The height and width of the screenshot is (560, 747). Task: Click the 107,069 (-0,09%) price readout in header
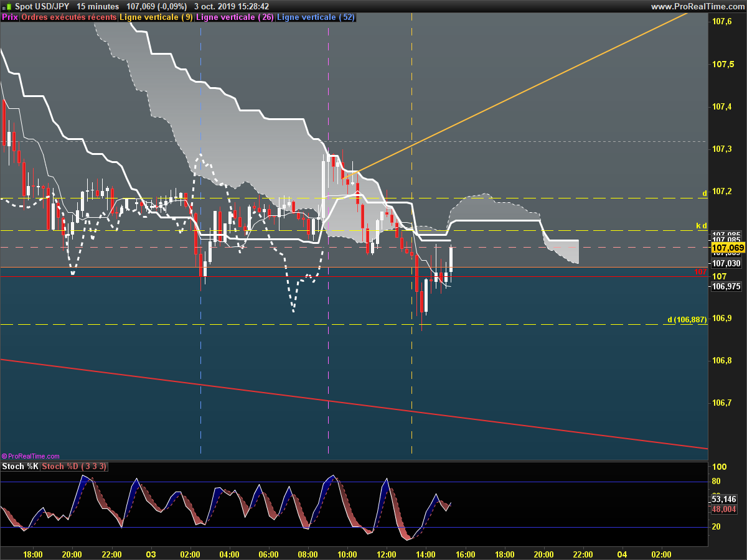tap(156, 6)
